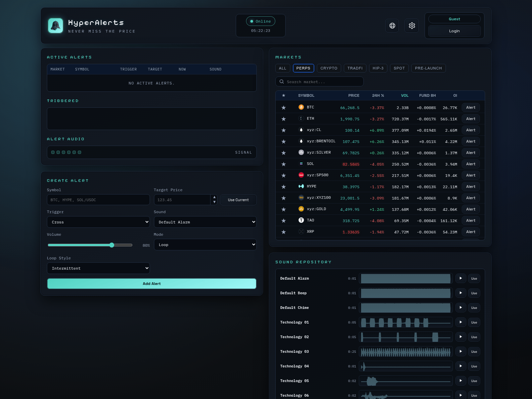Image resolution: width=532 pixels, height=399 pixels.
Task: Click the BTC coin icon
Action: coord(301,107)
